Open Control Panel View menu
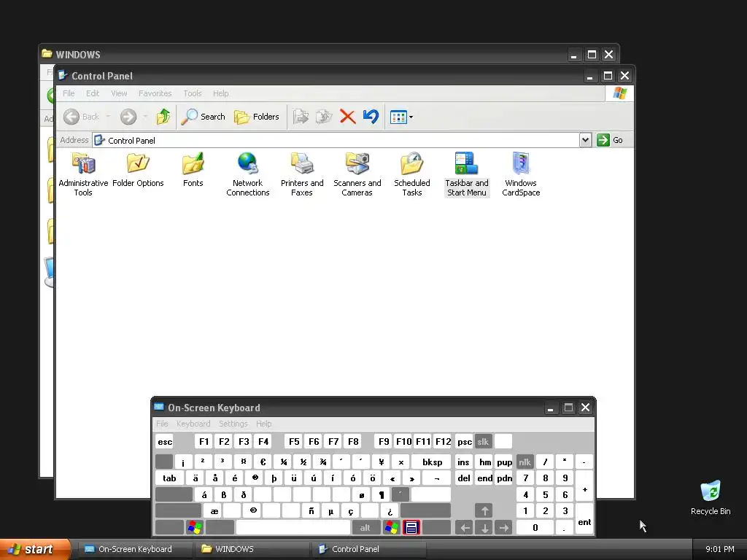The image size is (747, 560). 119,93
